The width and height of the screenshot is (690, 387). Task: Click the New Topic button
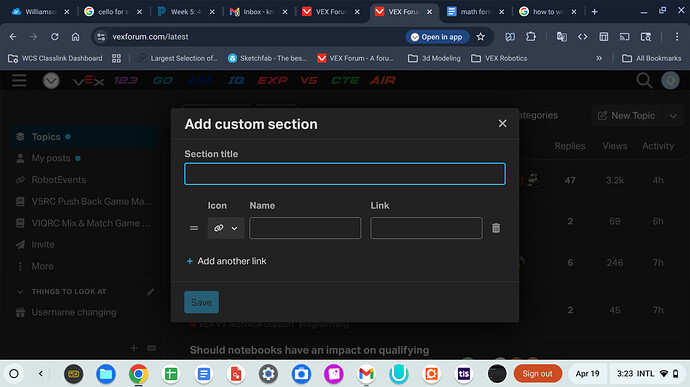coord(626,115)
